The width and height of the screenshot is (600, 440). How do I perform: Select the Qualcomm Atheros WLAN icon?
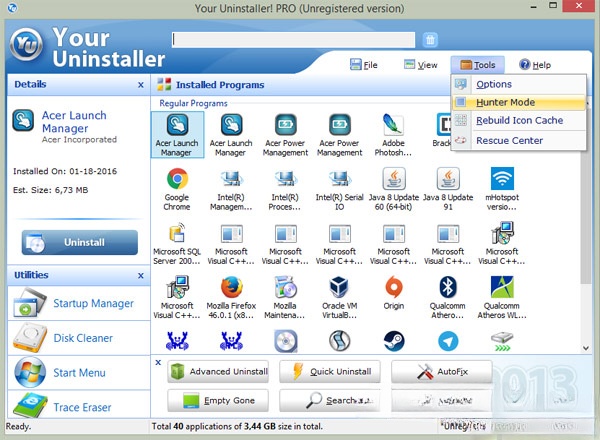[x=502, y=297]
